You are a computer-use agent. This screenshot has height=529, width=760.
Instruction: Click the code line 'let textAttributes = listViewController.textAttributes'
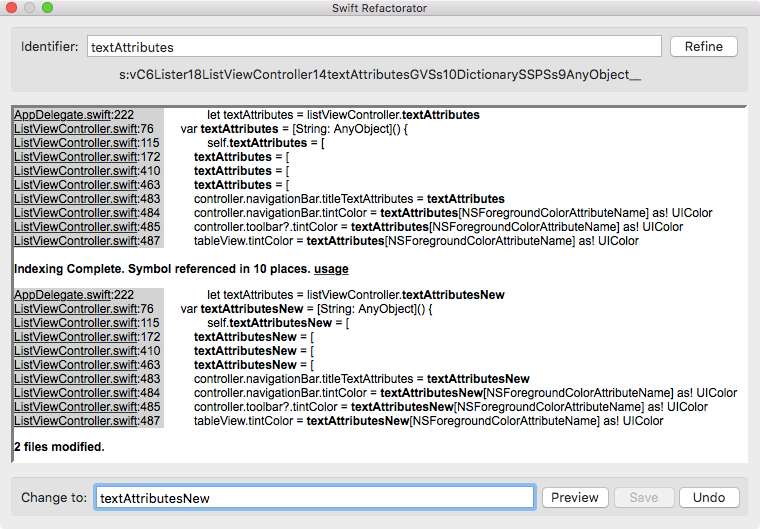tap(343, 115)
